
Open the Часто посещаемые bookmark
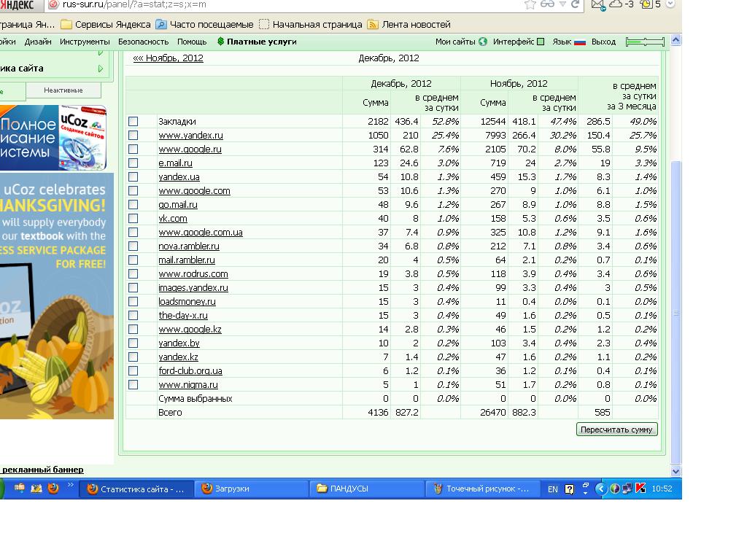tap(205, 24)
